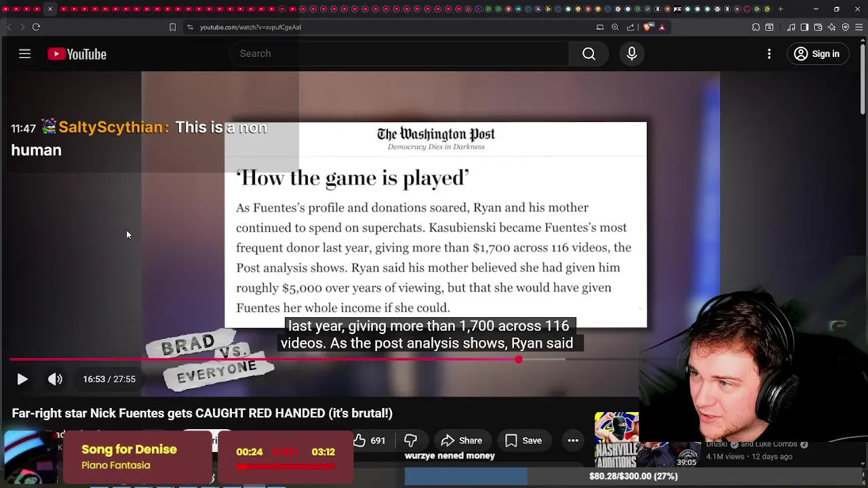Open install/cast screen icon in address bar
Image resolution: width=868 pixels, height=488 pixels.
[x=600, y=27]
